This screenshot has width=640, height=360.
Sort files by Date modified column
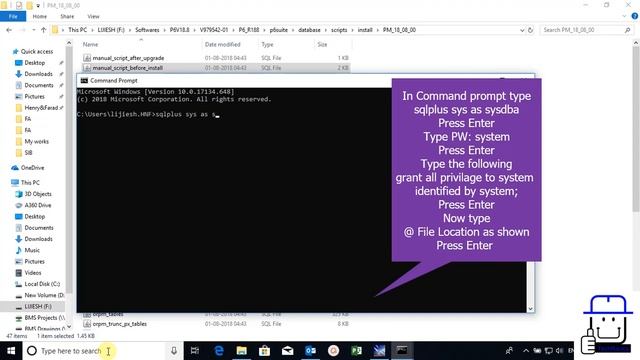[x=222, y=44]
